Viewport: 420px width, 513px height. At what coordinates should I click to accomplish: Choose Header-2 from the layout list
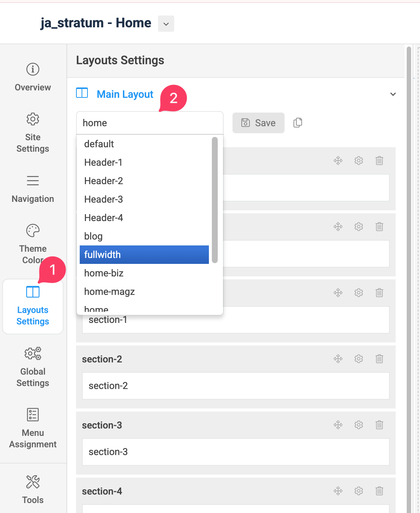pyautogui.click(x=144, y=181)
